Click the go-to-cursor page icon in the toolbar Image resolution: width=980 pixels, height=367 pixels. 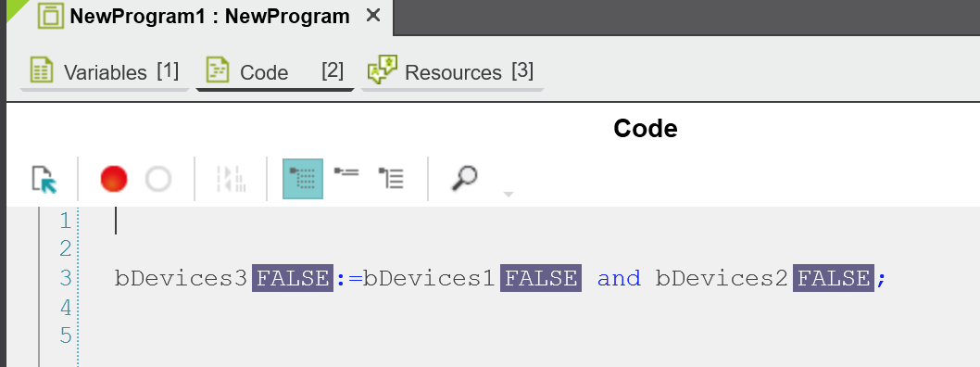44,180
